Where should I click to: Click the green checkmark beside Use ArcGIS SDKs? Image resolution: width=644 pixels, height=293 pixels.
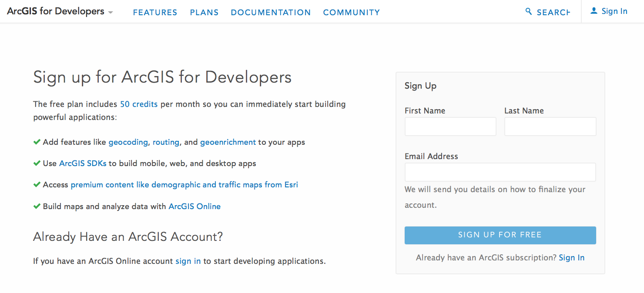[x=37, y=163]
